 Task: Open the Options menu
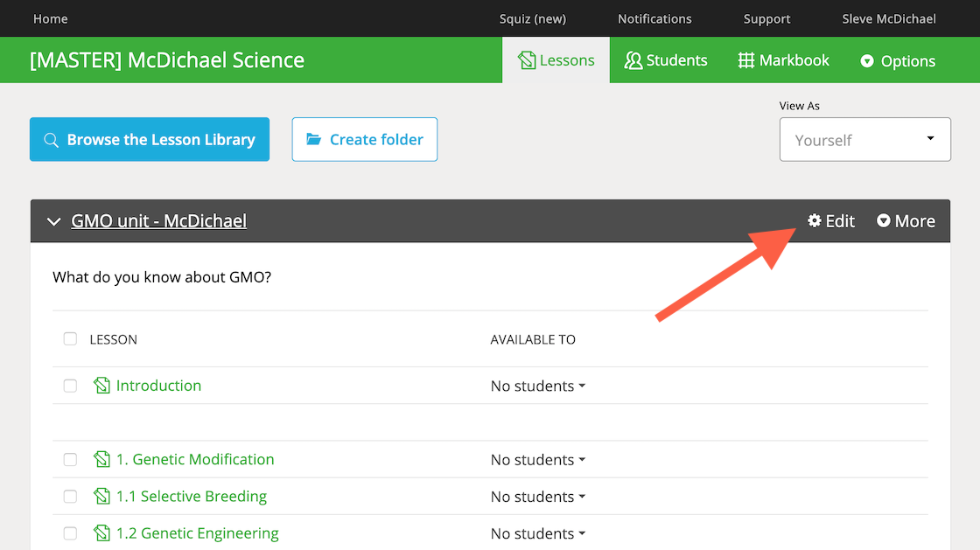coord(898,60)
